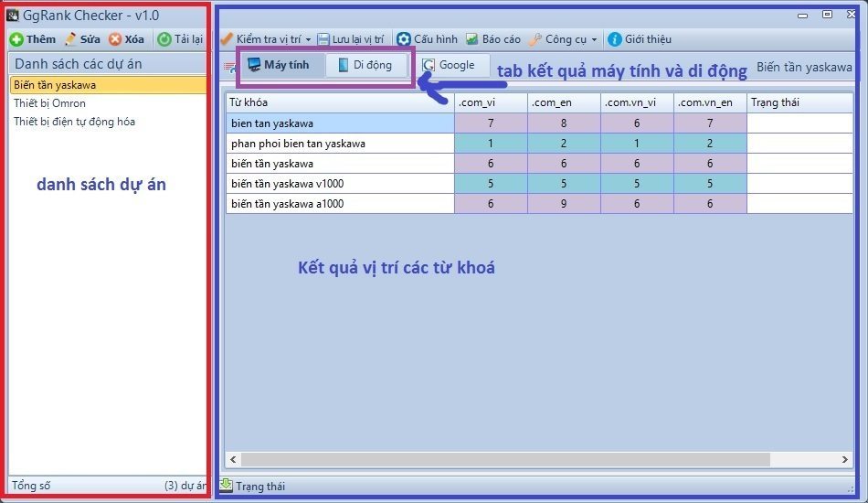The height and width of the screenshot is (503, 868).
Task: Expand the Công cụ dropdown arrow
Action: 594,40
